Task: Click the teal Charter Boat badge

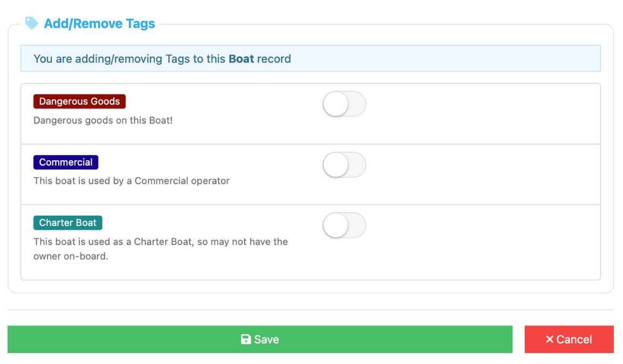Action: point(67,223)
